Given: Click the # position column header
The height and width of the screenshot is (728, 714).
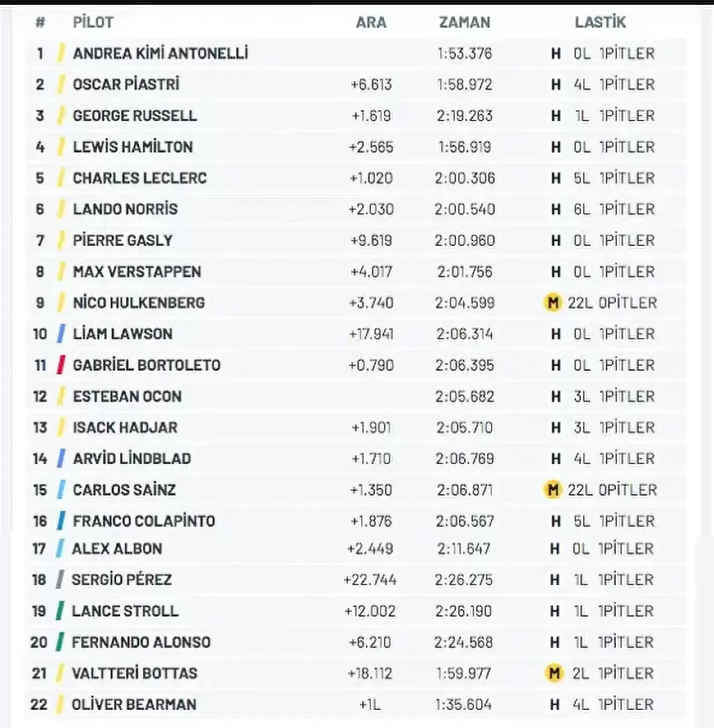Looking at the screenshot, I should [40, 22].
